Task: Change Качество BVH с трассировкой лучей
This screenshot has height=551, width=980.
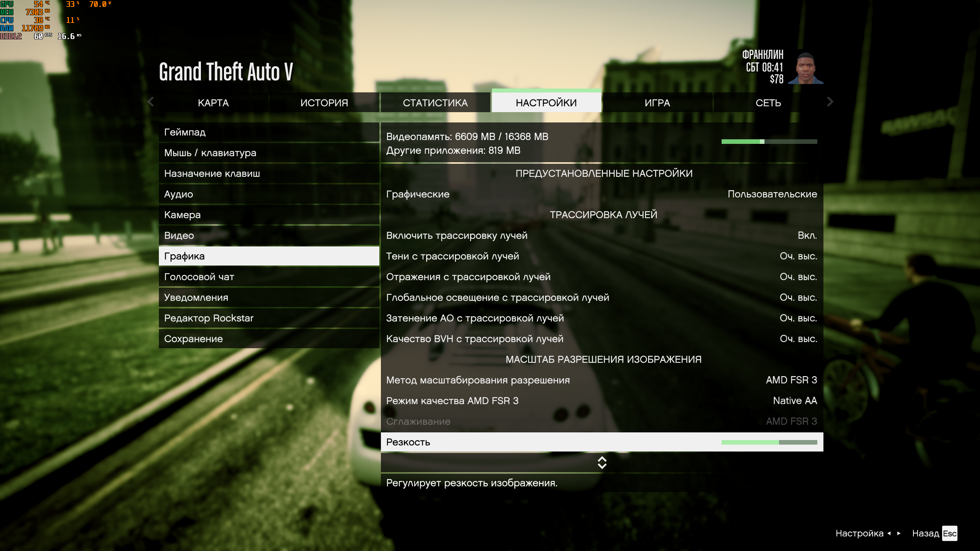Action: (602, 339)
